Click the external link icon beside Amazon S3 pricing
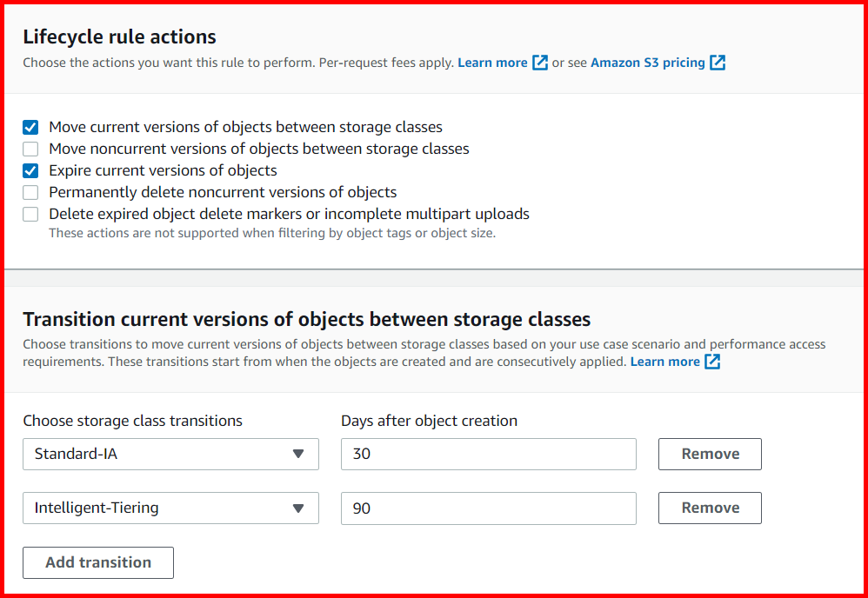Screen dimensions: 868x598 (x=718, y=63)
